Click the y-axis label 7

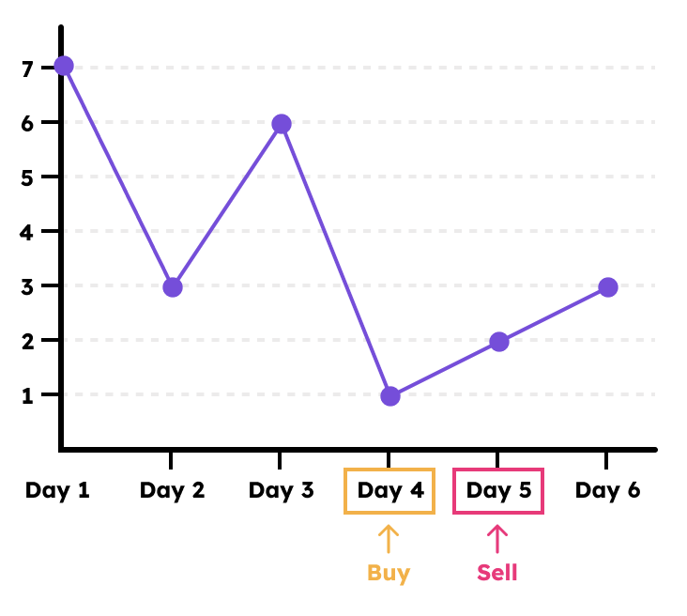pos(27,69)
